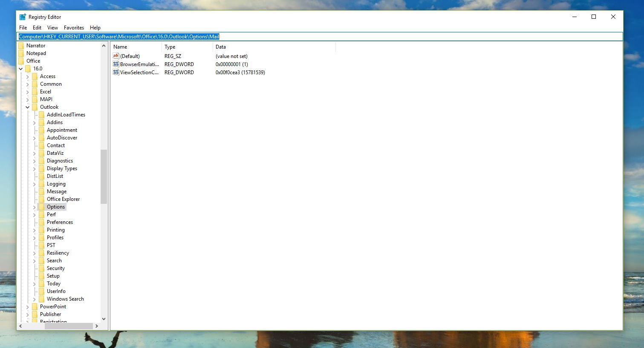Image resolution: width=644 pixels, height=348 pixels.
Task: Open the Help menu
Action: 95,28
